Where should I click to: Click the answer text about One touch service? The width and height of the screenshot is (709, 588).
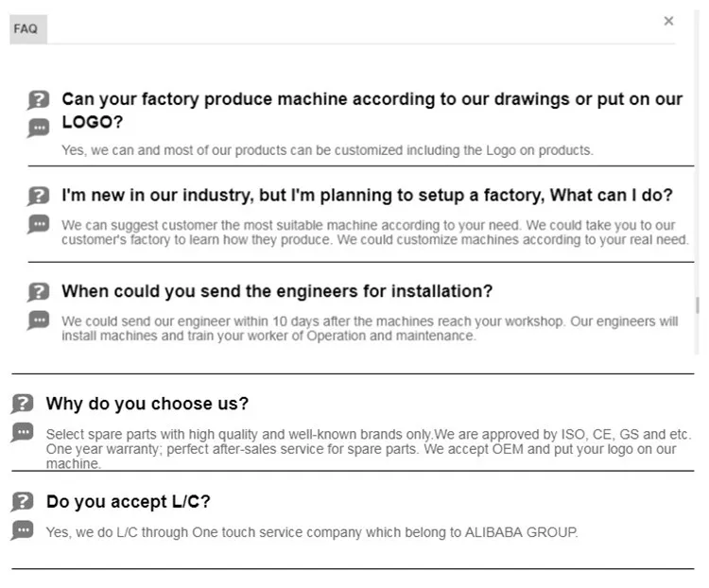(311, 532)
